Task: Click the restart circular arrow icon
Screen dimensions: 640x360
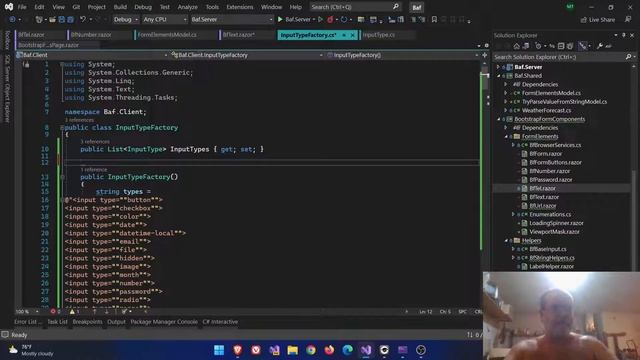Action: [344, 19]
